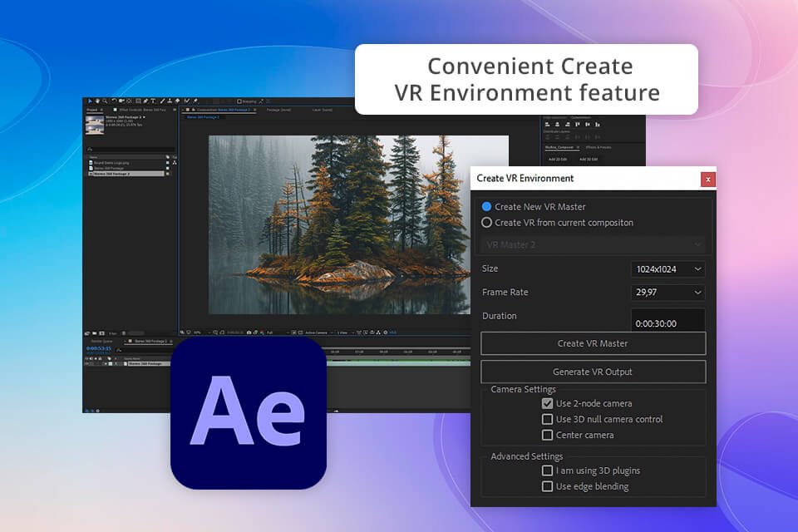Select the Roto Brush tool
798x532 pixels.
coord(187,101)
